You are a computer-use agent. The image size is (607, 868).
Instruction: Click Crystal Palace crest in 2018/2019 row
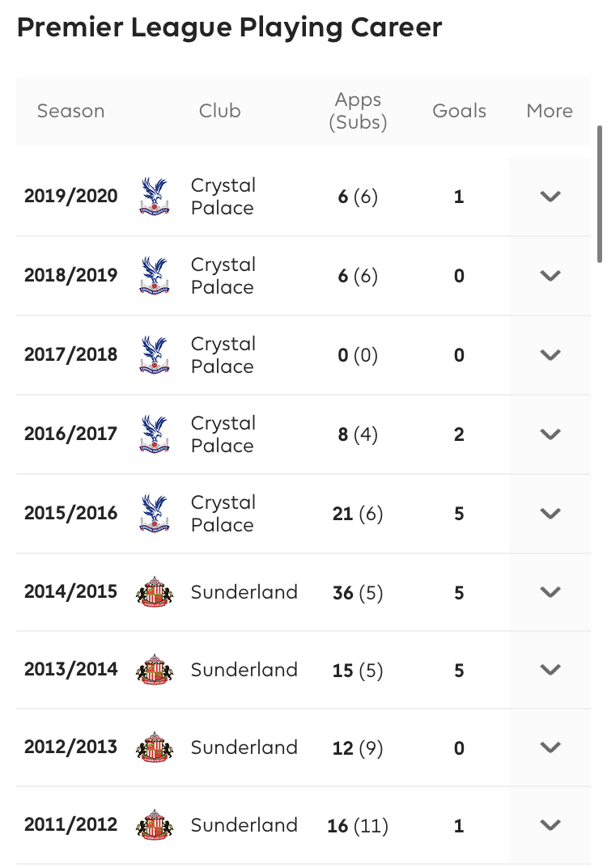click(154, 276)
